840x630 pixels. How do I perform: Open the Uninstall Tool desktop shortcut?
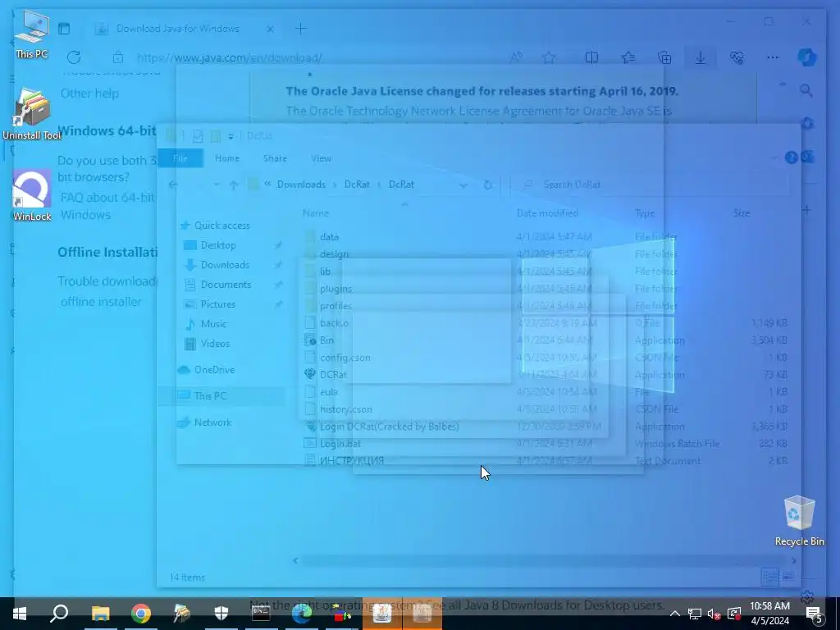pos(32,114)
